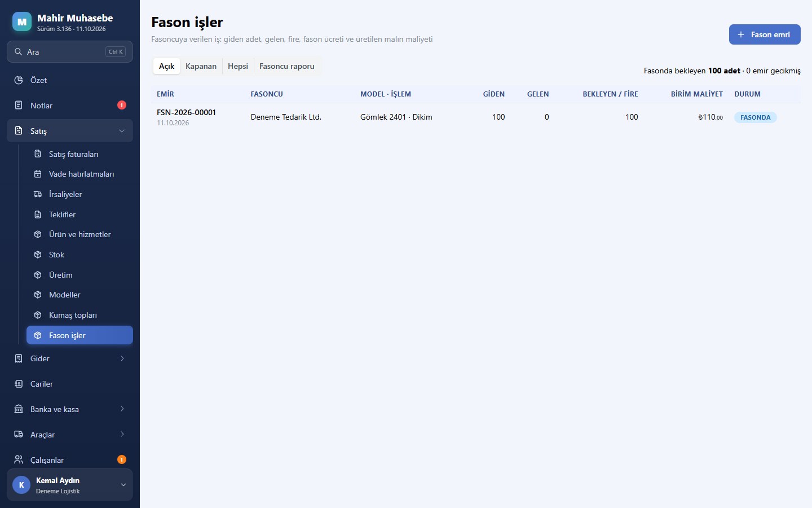
Task: Click the Gider receipt icon
Action: coord(19,358)
